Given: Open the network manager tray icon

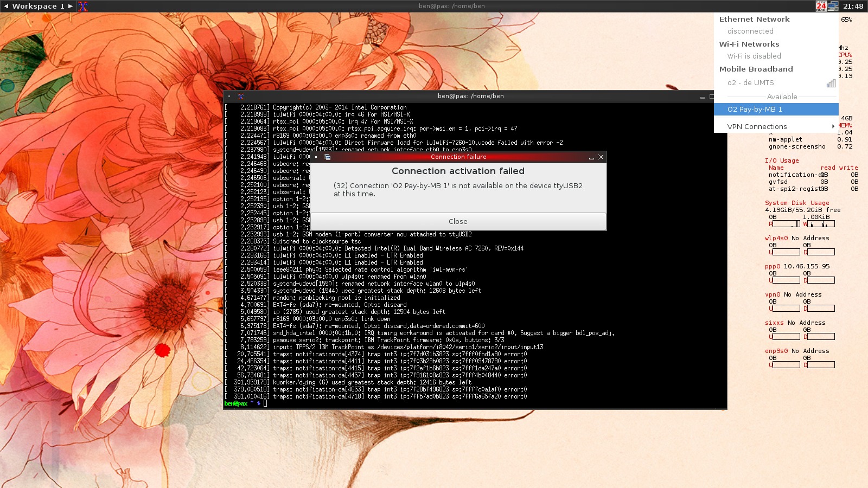Looking at the screenshot, I should [833, 6].
